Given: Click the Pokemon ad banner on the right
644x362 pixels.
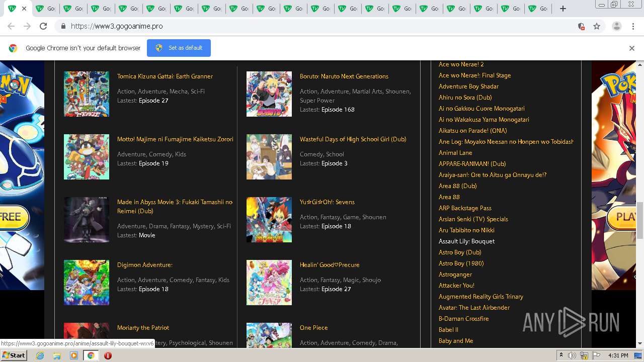Looking at the screenshot, I should point(614,175).
